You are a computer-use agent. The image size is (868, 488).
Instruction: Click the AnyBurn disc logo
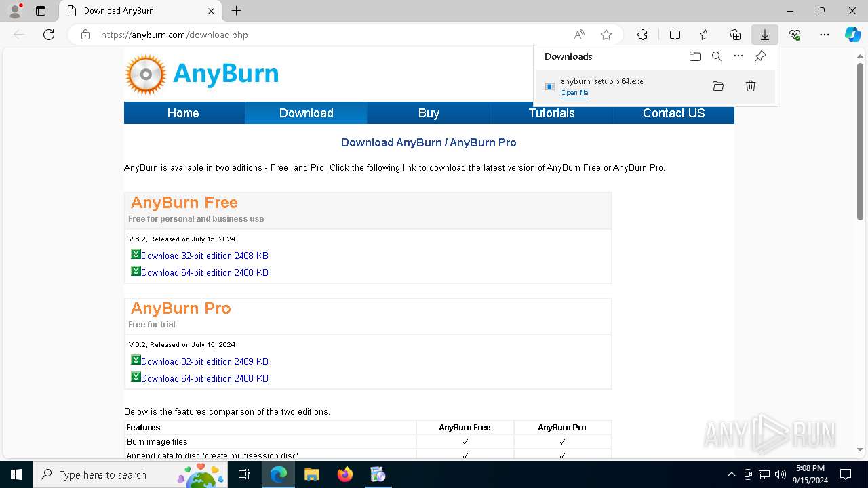146,75
